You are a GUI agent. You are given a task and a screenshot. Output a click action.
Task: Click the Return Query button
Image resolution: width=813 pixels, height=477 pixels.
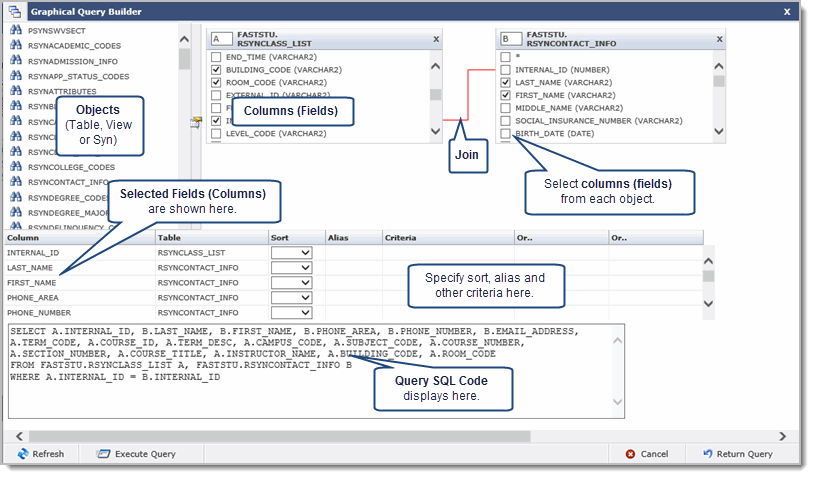pyautogui.click(x=738, y=454)
